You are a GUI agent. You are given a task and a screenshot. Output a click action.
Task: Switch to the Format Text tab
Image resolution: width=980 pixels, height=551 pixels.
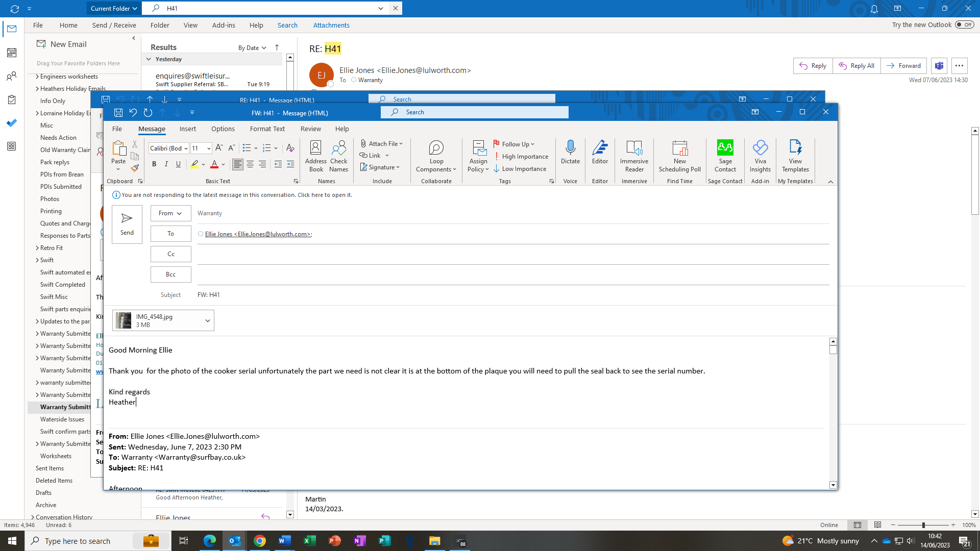[x=267, y=129]
